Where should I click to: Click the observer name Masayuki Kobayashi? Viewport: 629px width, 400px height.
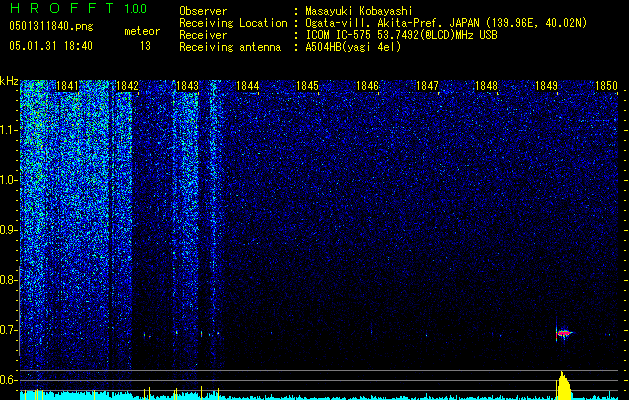(359, 11)
